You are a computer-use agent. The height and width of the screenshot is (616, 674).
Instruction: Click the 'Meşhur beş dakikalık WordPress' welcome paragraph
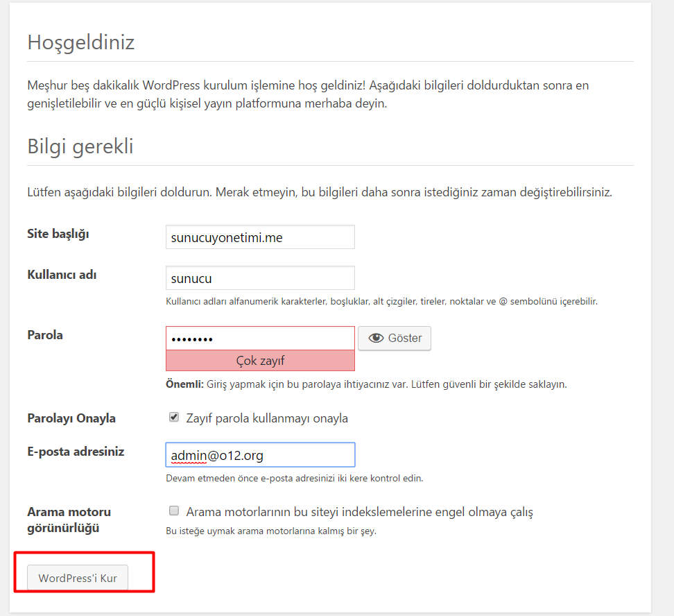(308, 94)
